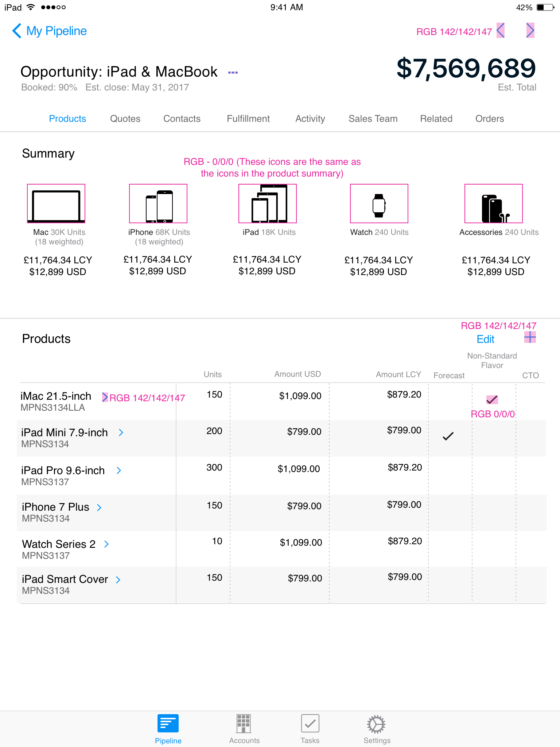Expand iMac 21.5-inch row chevron
Image resolution: width=560 pixels, height=747 pixels.
(105, 397)
